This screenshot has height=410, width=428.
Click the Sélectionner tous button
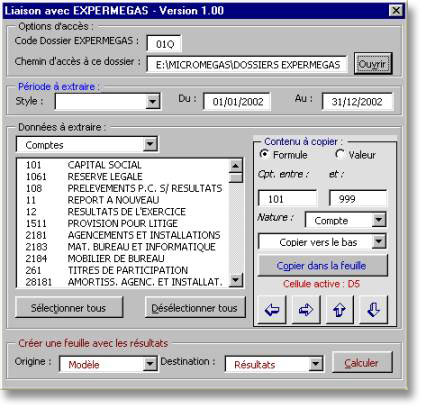[69, 308]
